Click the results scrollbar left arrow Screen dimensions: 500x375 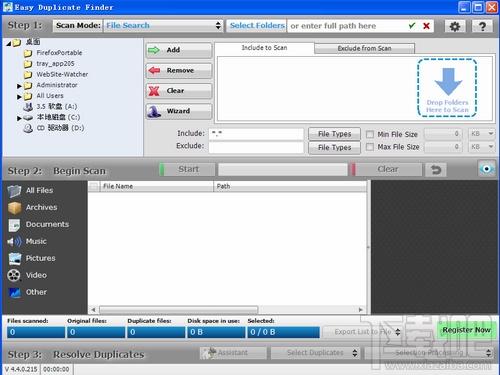click(93, 310)
